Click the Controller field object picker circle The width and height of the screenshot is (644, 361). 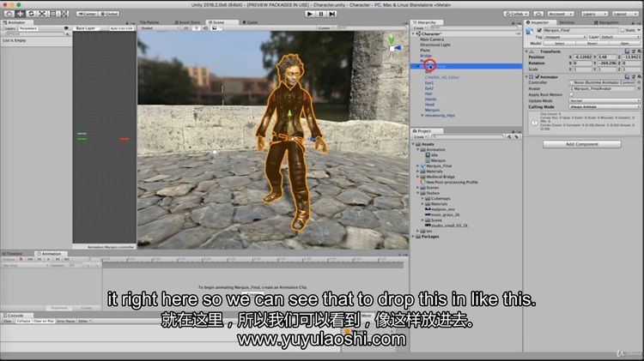coord(639,82)
